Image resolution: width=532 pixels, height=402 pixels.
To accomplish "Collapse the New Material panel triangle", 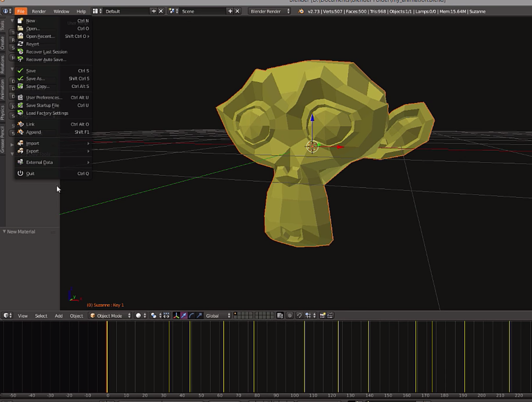I will 4,231.
